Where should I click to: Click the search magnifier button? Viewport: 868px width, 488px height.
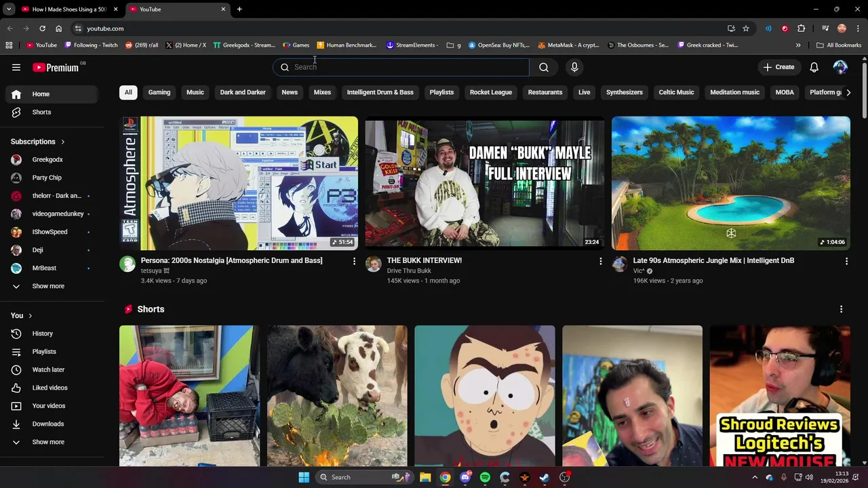[544, 67]
